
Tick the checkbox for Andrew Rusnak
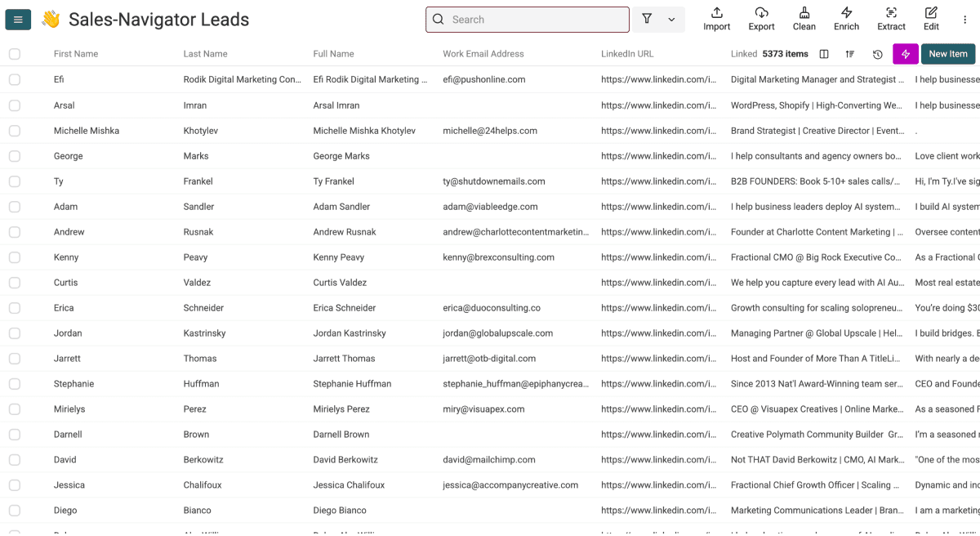(x=15, y=231)
